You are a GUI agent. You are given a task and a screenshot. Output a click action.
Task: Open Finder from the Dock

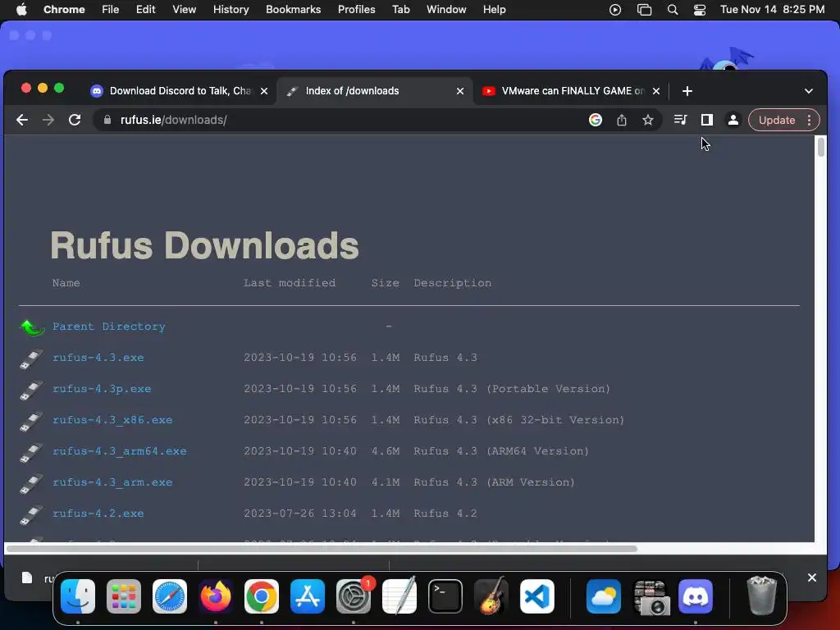78,596
